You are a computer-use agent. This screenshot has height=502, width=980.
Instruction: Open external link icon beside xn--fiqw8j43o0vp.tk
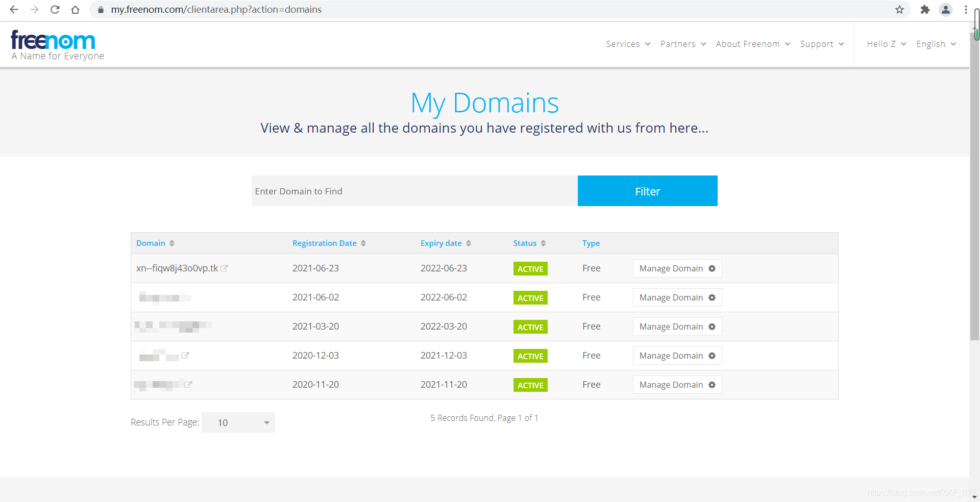224,268
